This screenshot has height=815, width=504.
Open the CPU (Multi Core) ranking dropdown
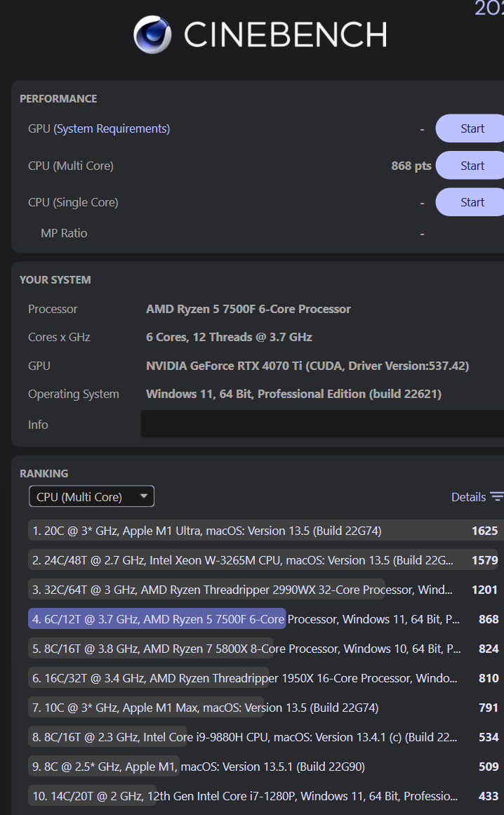91,497
